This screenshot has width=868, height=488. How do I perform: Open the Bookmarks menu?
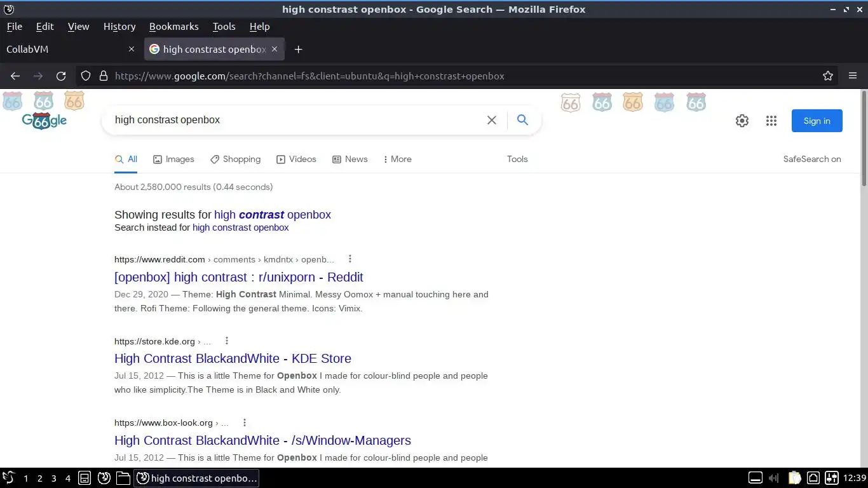(173, 26)
